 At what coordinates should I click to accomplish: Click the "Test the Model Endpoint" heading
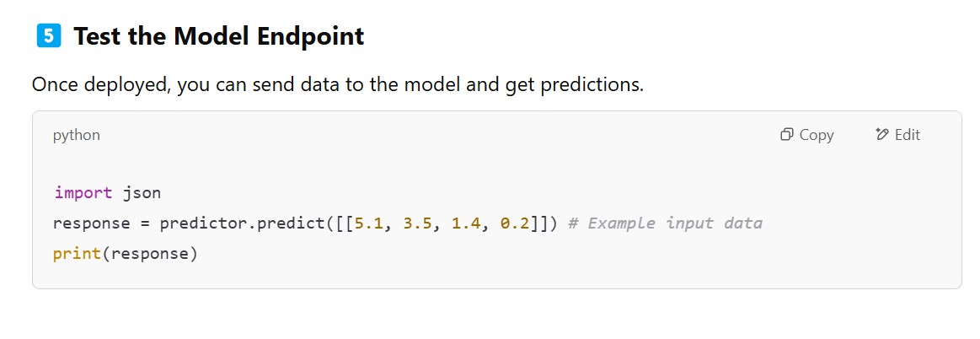coord(218,37)
